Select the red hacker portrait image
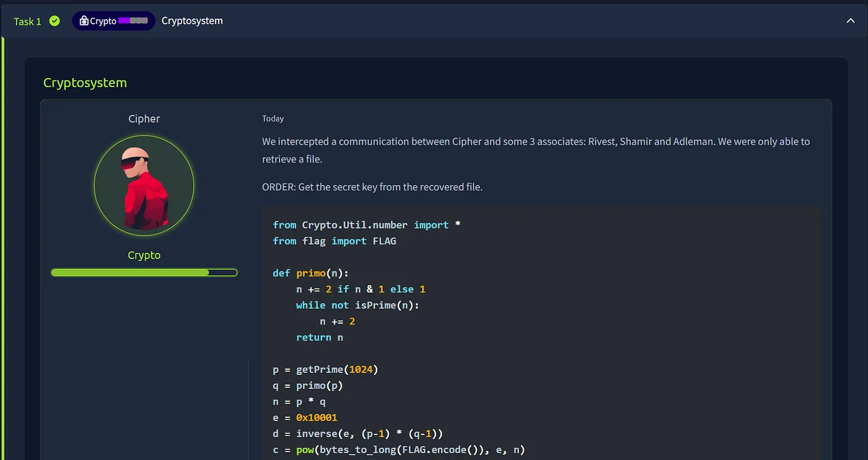Viewport: 868px width, 460px height. point(144,185)
